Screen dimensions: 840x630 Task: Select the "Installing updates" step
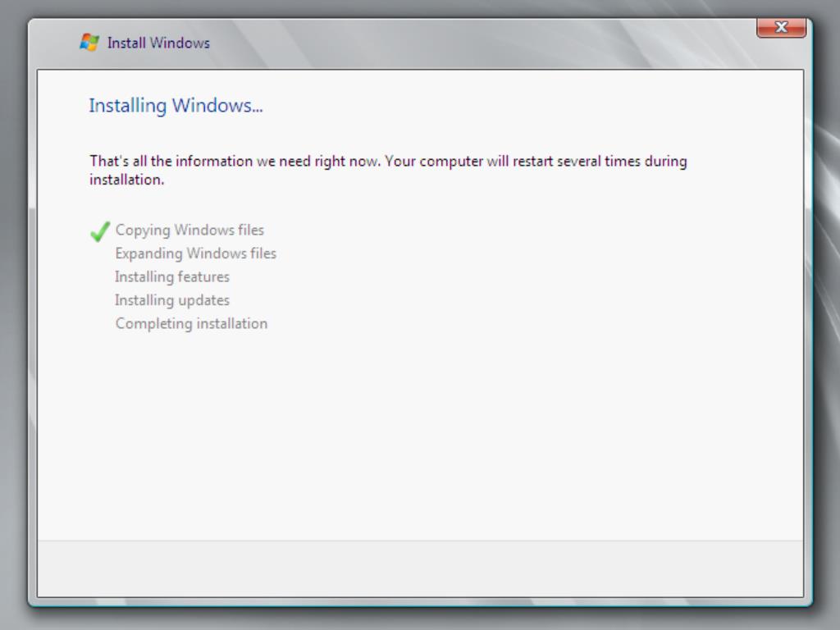click(172, 300)
